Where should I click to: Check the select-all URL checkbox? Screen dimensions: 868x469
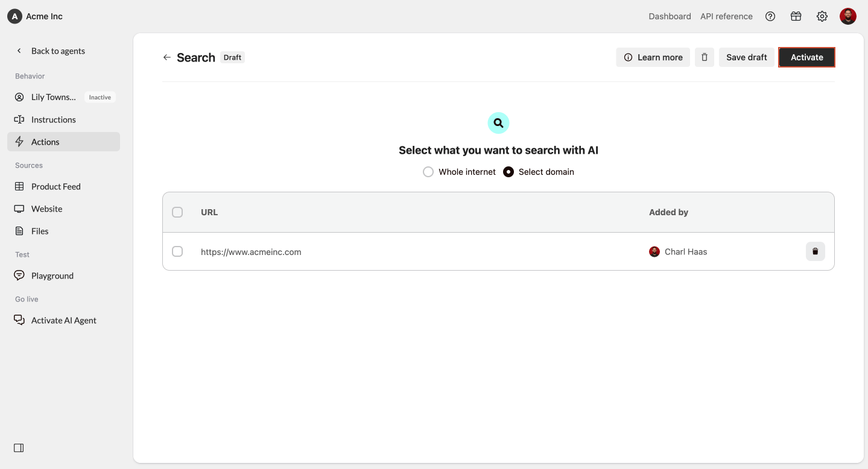177,212
